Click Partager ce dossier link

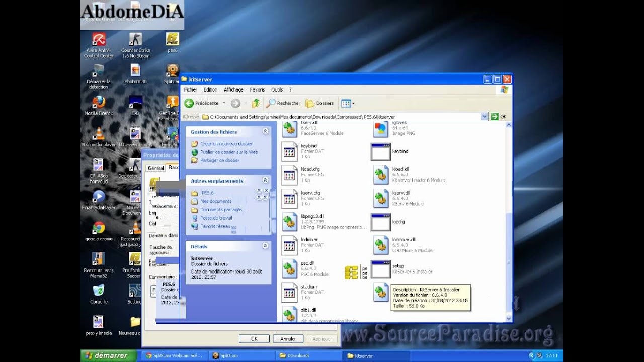tap(220, 160)
